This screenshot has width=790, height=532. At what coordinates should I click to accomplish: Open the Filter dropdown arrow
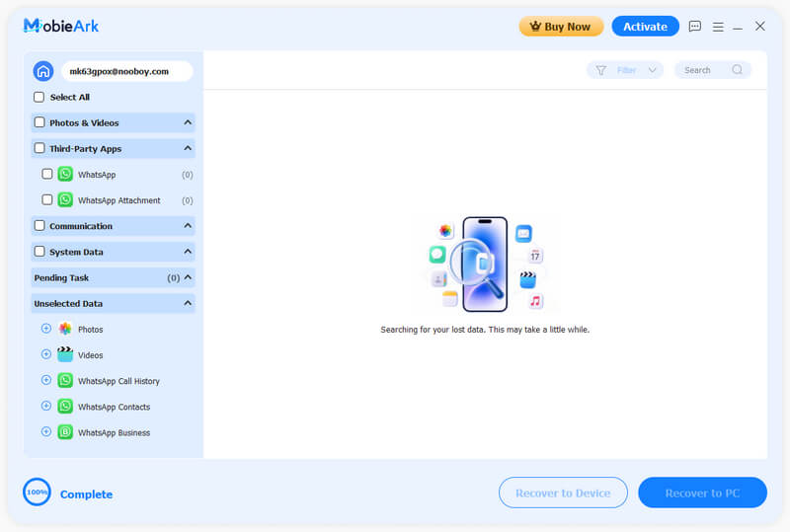point(653,70)
